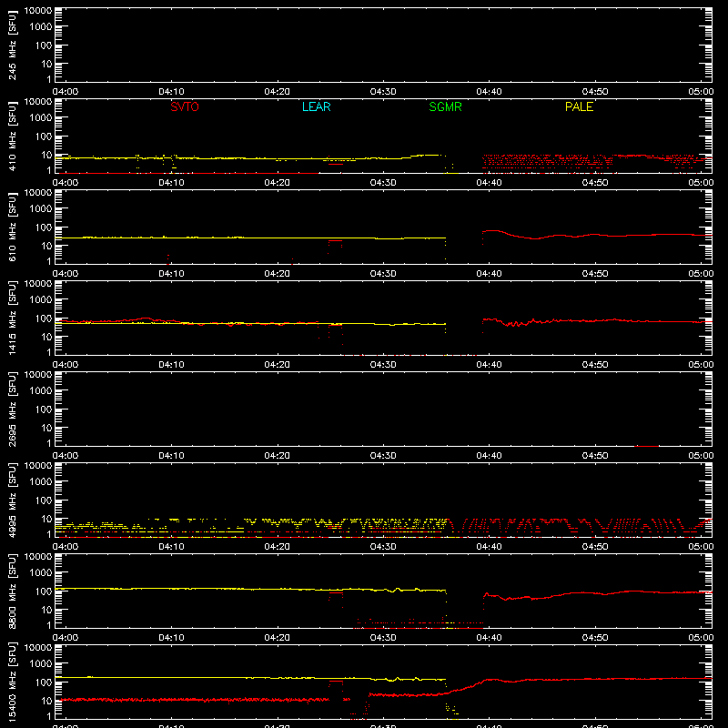Click the cyan LEAR station label
Viewport: 728px width, 728px height.
point(316,106)
